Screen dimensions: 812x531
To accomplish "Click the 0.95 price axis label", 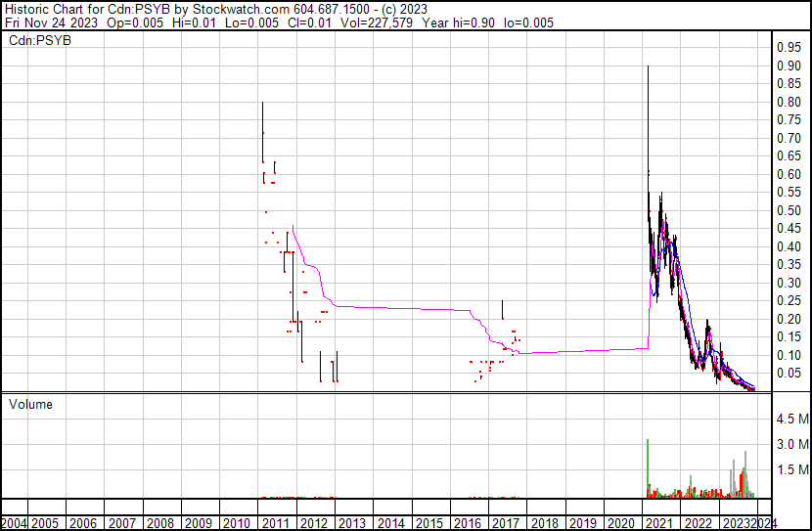I will coord(788,47).
